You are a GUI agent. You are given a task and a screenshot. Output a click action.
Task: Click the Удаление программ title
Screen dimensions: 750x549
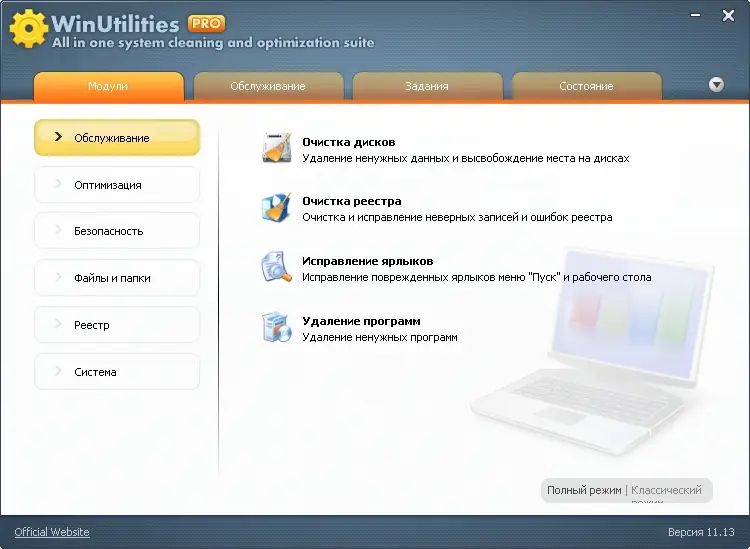362,321
